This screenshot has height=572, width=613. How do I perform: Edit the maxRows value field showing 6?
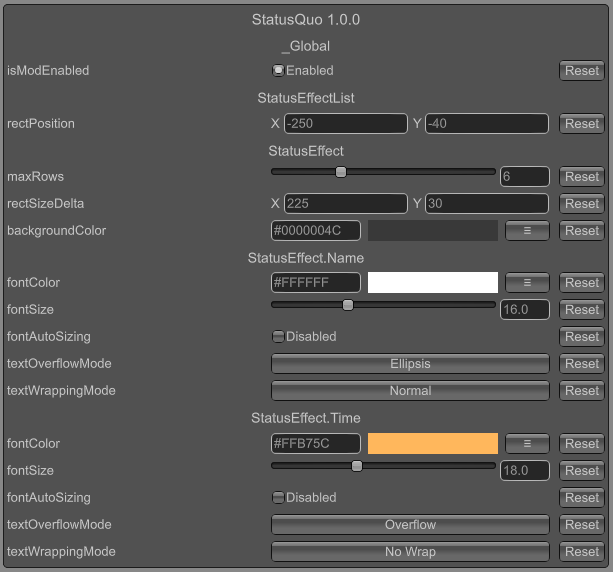point(525,177)
